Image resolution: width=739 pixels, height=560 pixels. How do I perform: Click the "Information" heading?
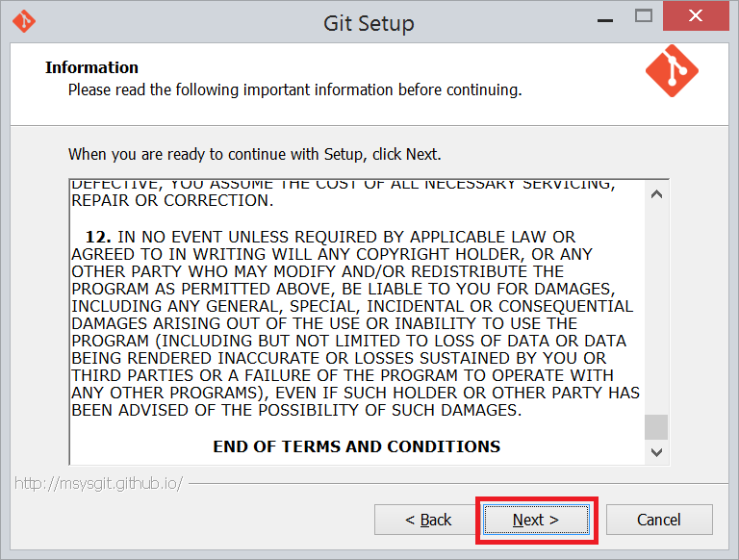click(x=92, y=67)
